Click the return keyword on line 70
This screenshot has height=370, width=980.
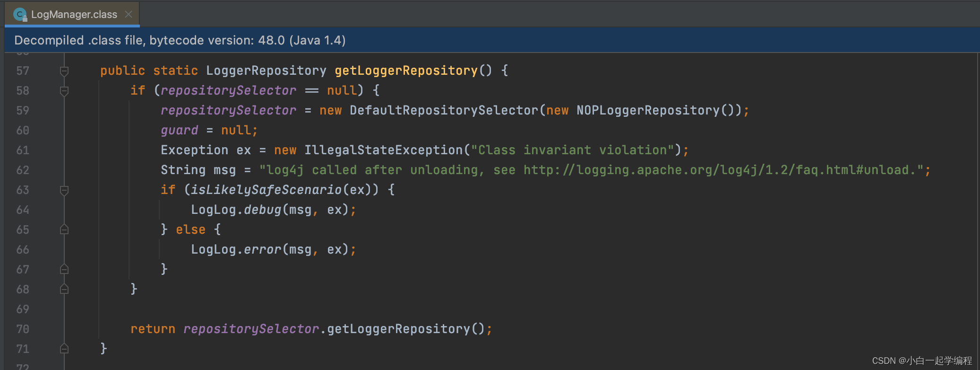tap(153, 329)
